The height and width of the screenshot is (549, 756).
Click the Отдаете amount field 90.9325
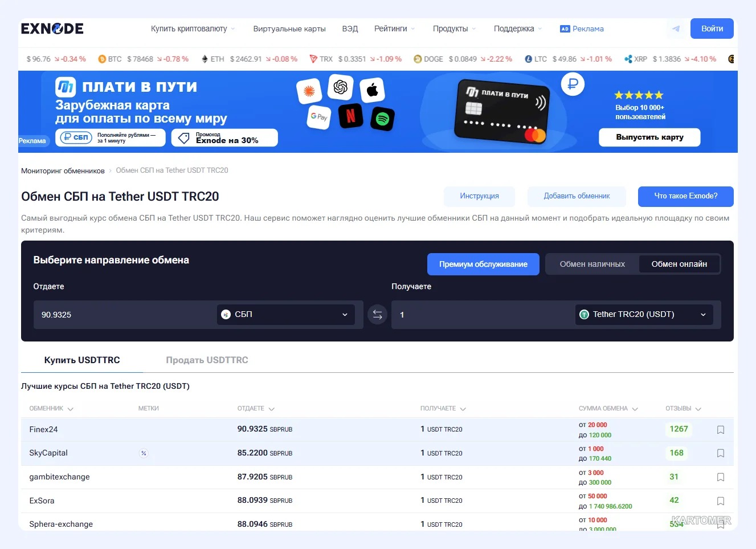pyautogui.click(x=125, y=315)
